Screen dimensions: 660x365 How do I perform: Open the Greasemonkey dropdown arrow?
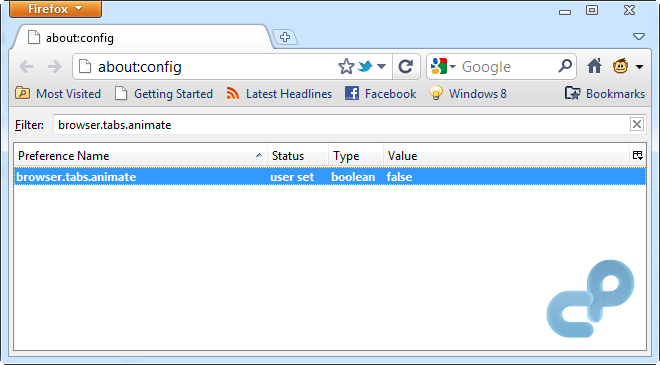coord(639,67)
